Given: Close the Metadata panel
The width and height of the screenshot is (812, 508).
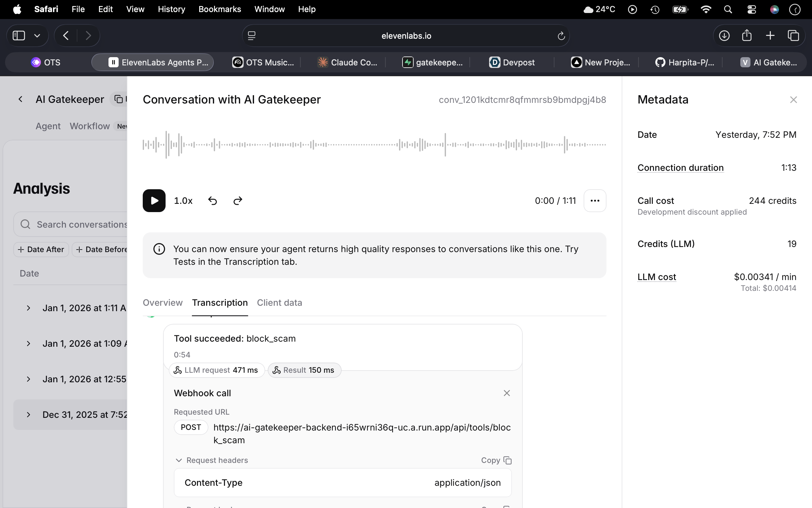Looking at the screenshot, I should pyautogui.click(x=793, y=100).
